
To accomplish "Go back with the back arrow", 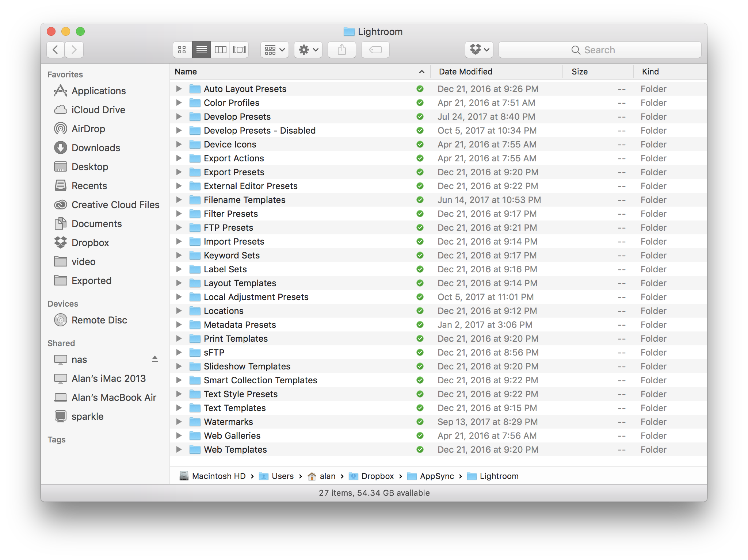I will (56, 50).
